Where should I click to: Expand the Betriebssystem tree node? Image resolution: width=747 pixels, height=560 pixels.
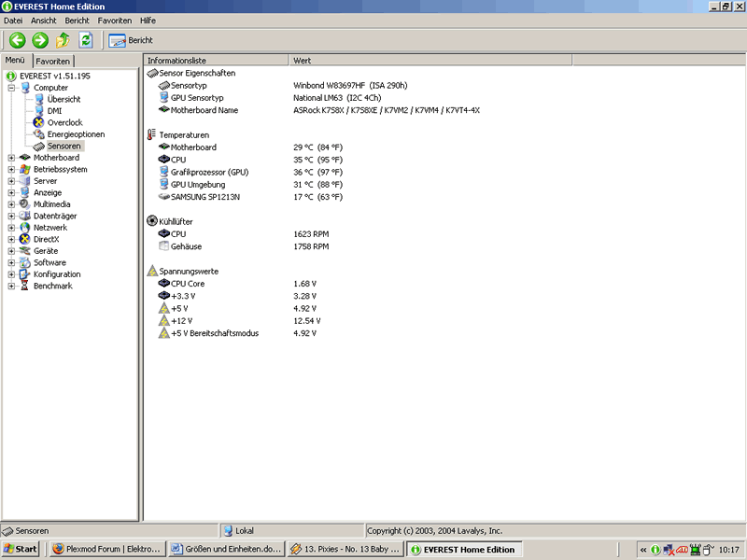click(x=12, y=170)
